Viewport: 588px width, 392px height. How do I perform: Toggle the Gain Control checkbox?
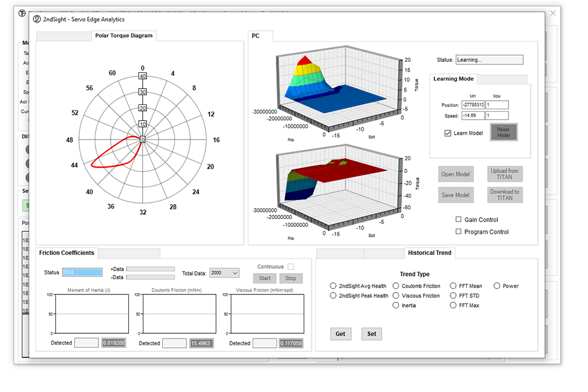pos(459,220)
